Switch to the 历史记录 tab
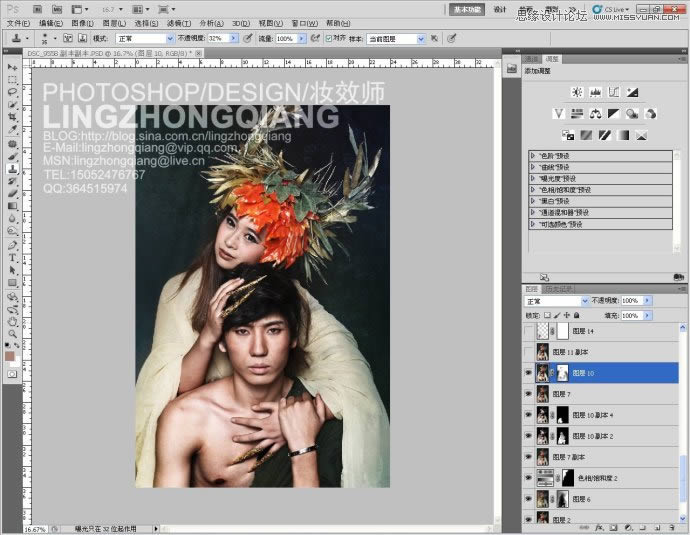Screen dimensions: 690x535 (559, 289)
